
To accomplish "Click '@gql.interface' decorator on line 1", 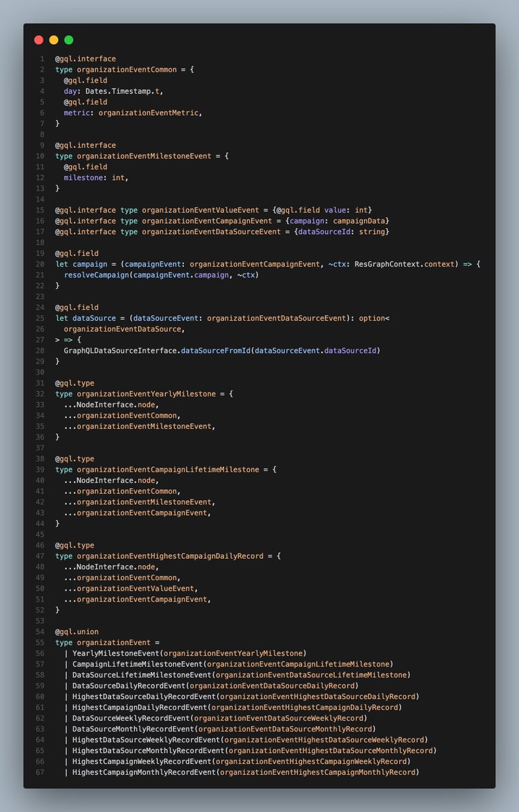I will 85,59.
